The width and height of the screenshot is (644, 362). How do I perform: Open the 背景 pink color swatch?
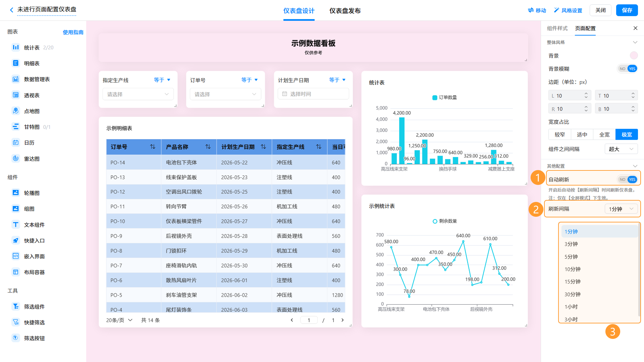coord(634,55)
